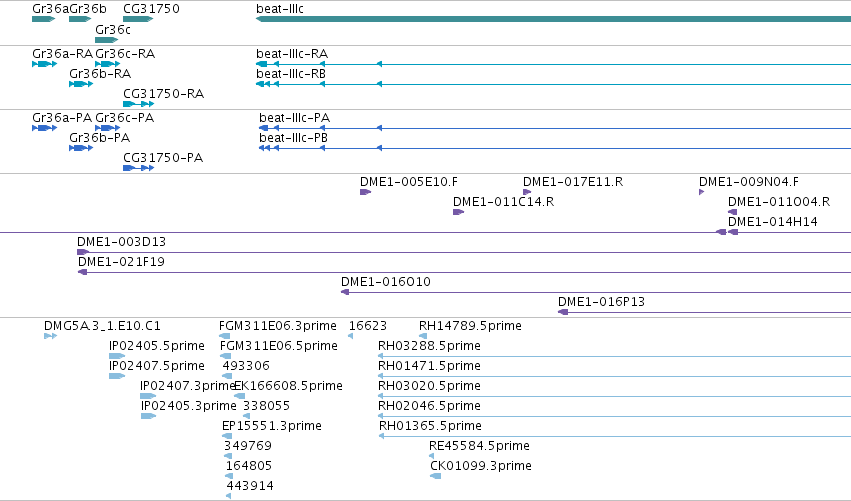Click the DME1-014H14 BAC label

(x=772, y=222)
